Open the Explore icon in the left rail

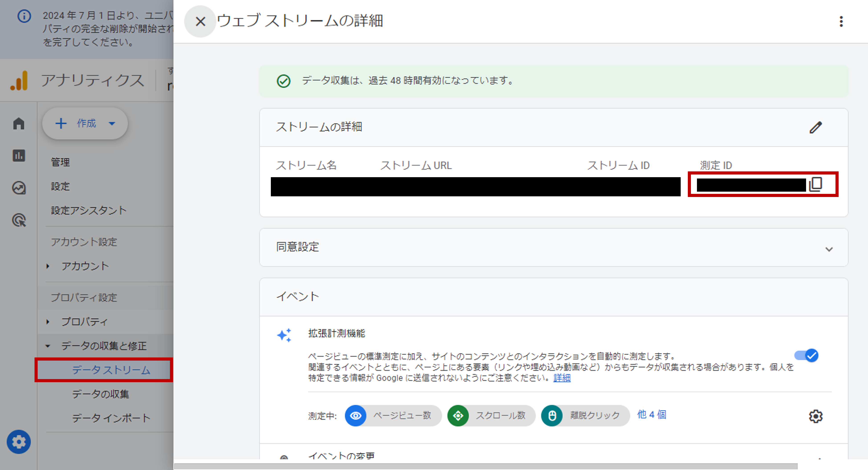pyautogui.click(x=19, y=188)
